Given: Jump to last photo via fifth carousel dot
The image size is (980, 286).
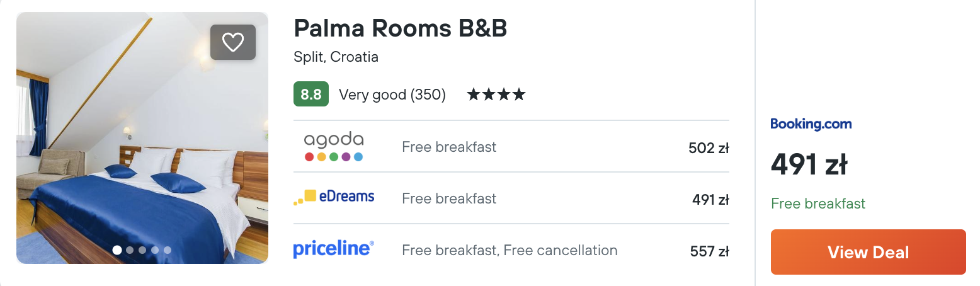Looking at the screenshot, I should [x=168, y=250].
